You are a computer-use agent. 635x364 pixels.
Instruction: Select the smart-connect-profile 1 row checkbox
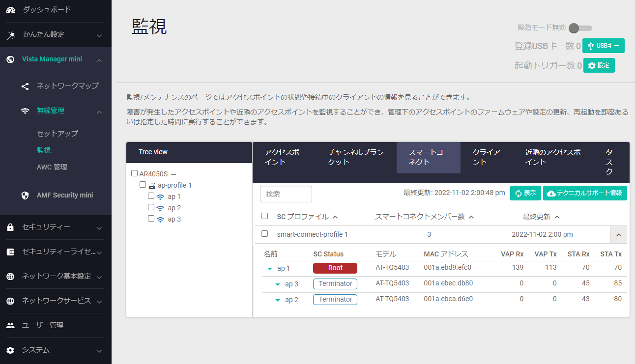click(x=264, y=234)
